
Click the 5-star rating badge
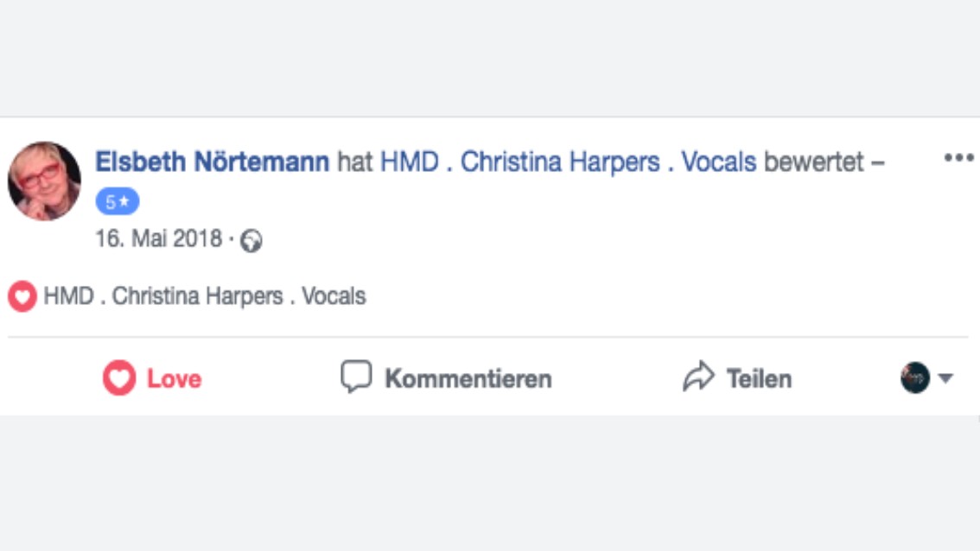pyautogui.click(x=118, y=201)
